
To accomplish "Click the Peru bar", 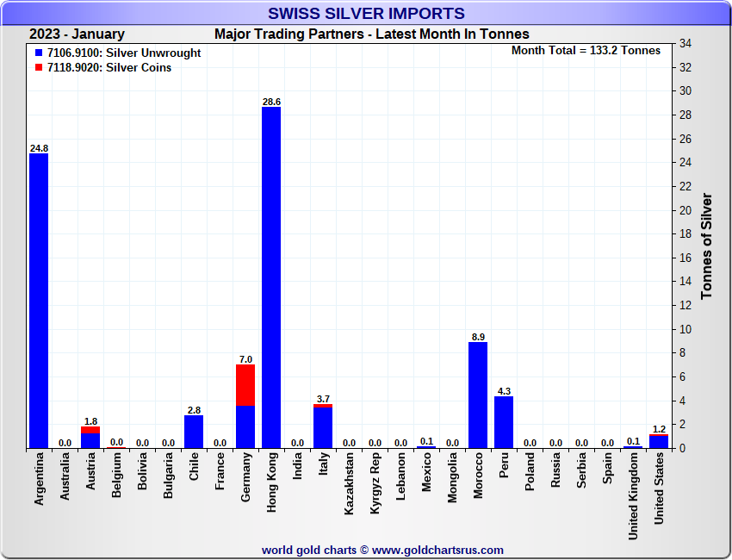I will [x=504, y=422].
